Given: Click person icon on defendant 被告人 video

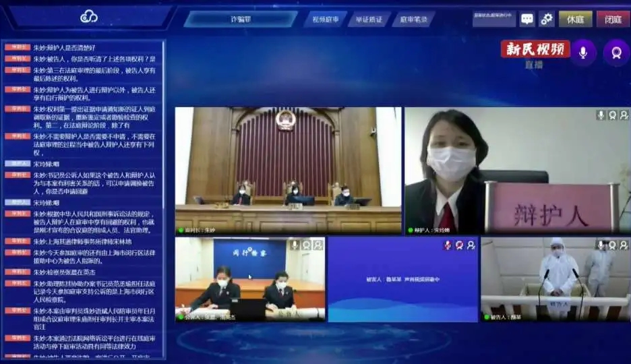Looking at the screenshot, I should pyautogui.click(x=624, y=245).
